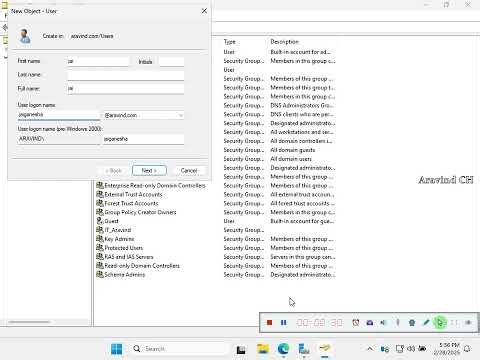Click the pre-Windows 2000 logon name field
The width and height of the screenshot is (480, 360).
143,139
